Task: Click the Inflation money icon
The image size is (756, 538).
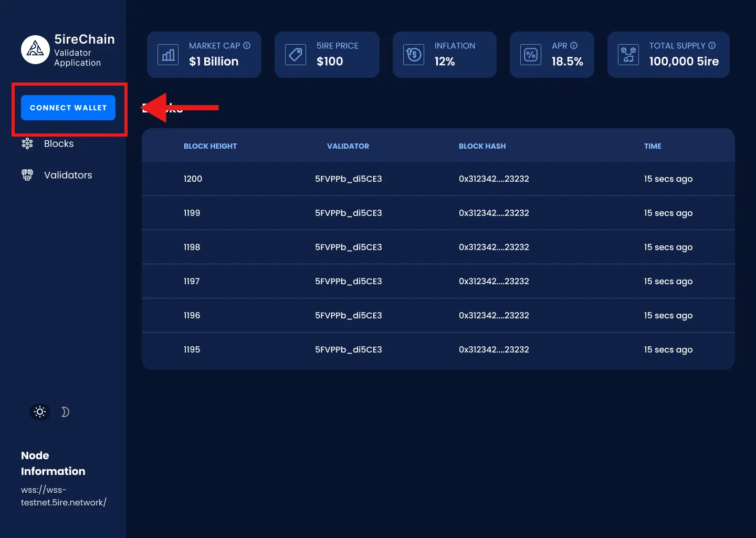Action: click(414, 55)
